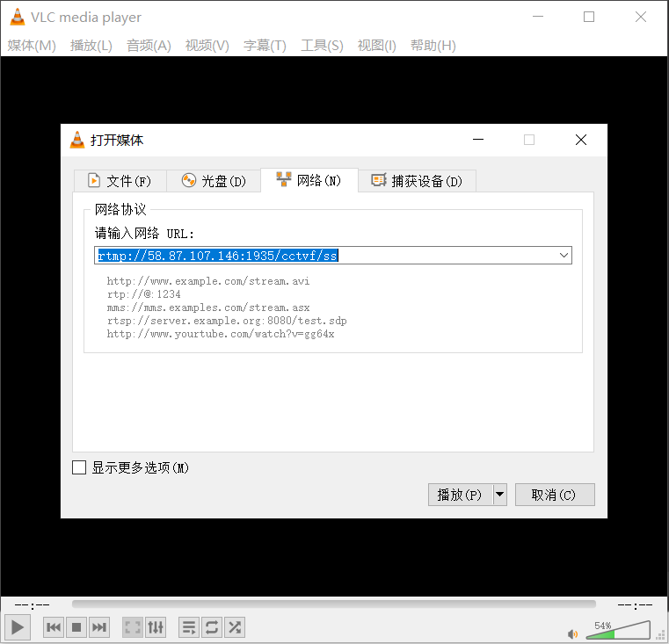The width and height of the screenshot is (669, 644).
Task: Open extended settings equalizer icon
Action: click(x=156, y=627)
